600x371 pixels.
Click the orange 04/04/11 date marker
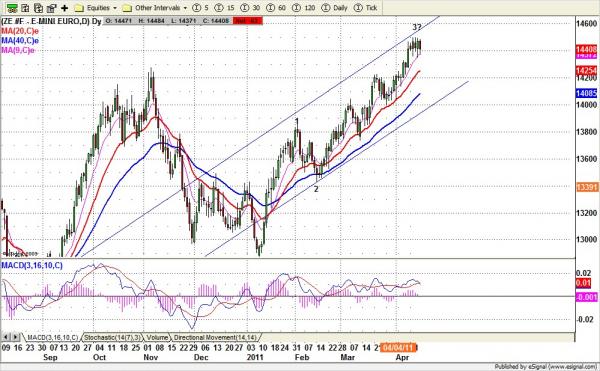pos(398,348)
